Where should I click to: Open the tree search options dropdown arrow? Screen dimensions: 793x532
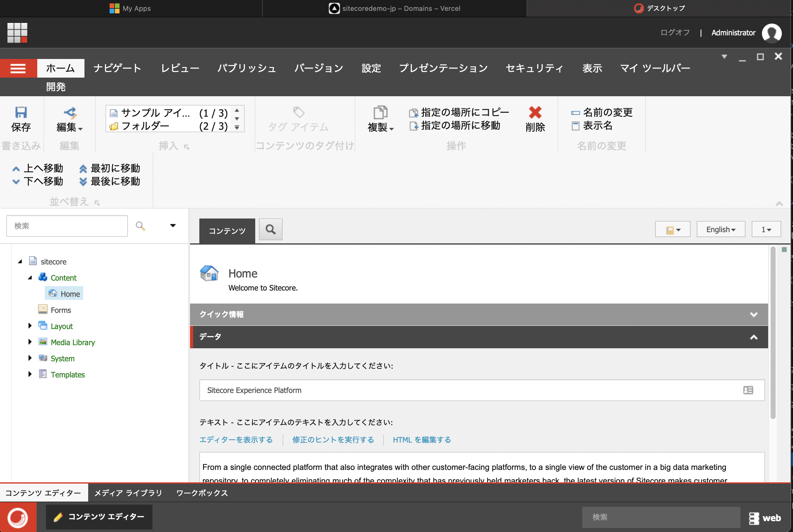pyautogui.click(x=173, y=226)
